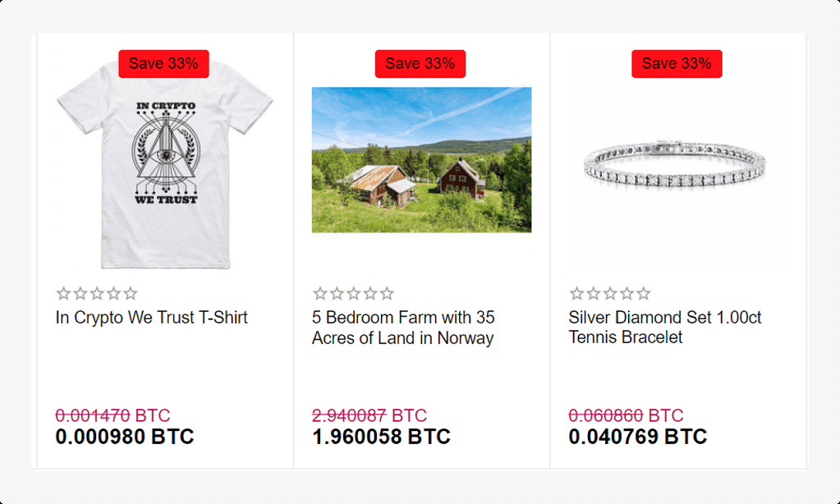Click Save 33% badge on the farm listing
The width and height of the screenshot is (840, 504).
pyautogui.click(x=420, y=64)
